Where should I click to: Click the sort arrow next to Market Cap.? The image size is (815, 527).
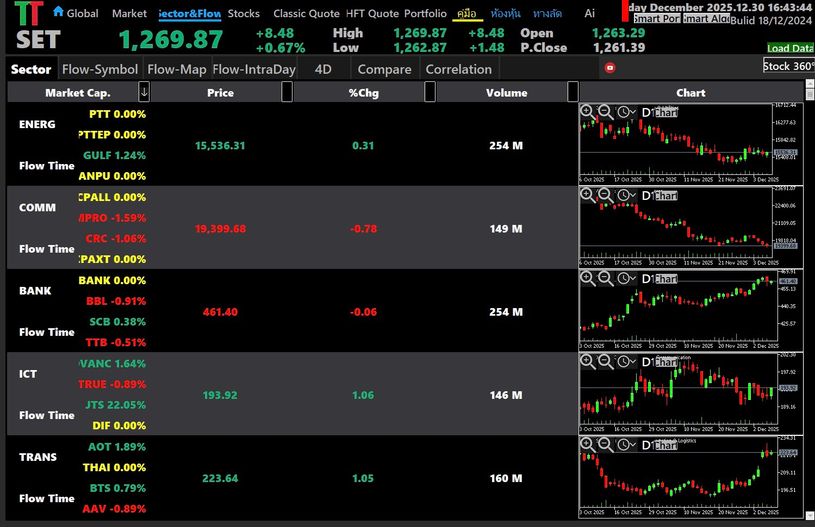(x=144, y=92)
